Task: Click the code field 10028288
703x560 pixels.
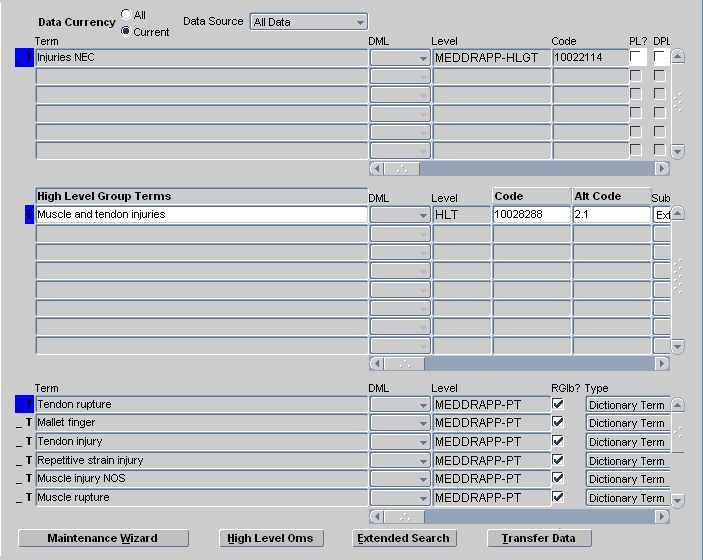Action: pyautogui.click(x=531, y=215)
